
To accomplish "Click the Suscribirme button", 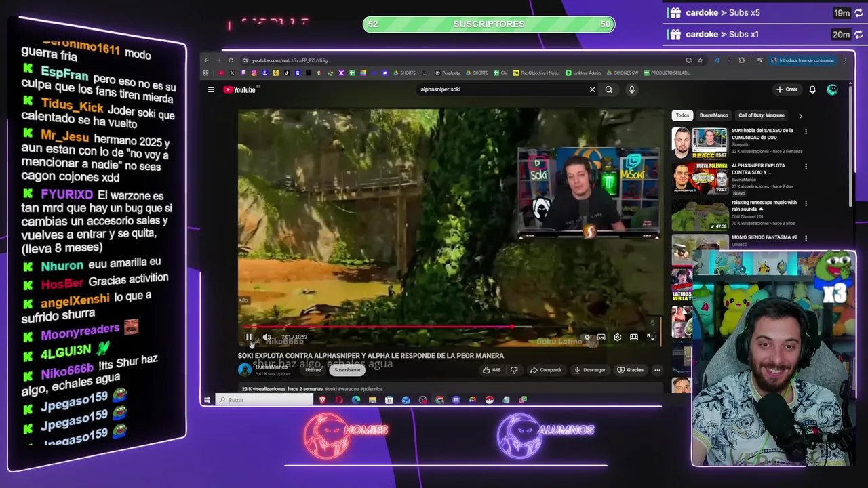I will pos(347,370).
